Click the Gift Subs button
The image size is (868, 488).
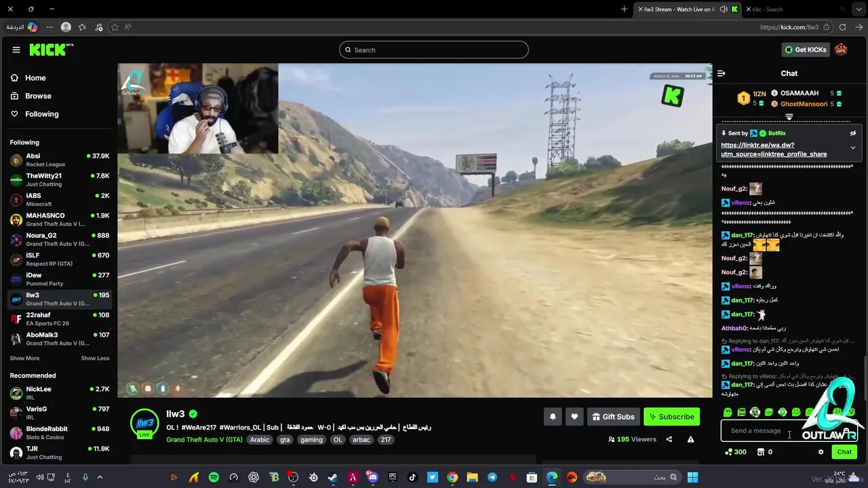click(x=613, y=417)
